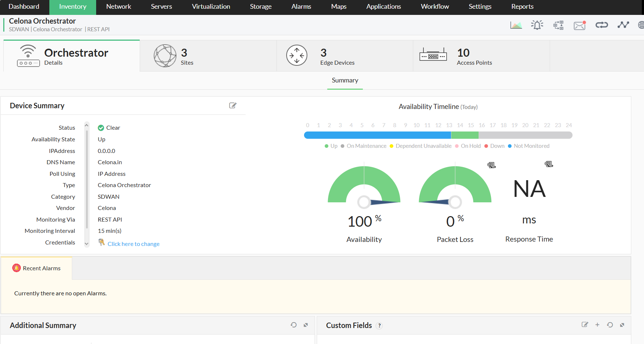644x344 pixels.
Task: Click the loop link icon in header
Action: pyautogui.click(x=602, y=25)
